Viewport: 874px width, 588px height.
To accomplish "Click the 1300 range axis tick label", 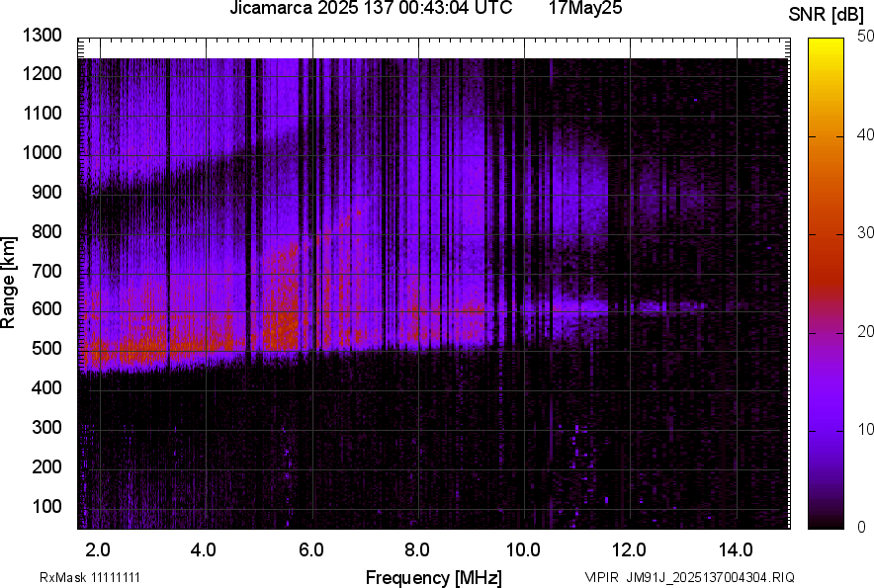I will coord(42,36).
